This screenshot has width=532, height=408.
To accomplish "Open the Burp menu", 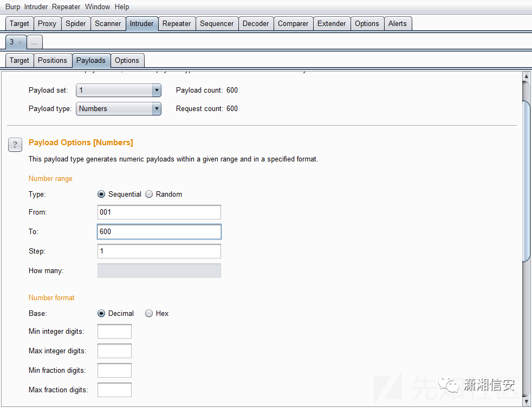I will tap(12, 7).
